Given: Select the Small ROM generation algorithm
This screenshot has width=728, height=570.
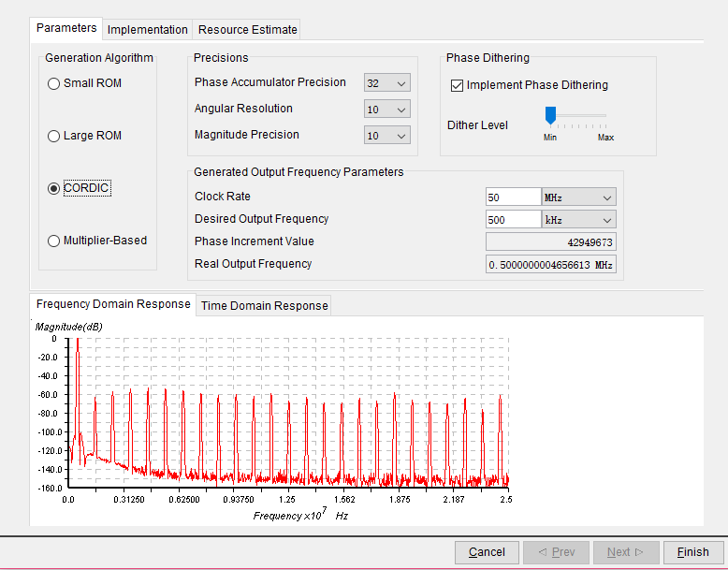Looking at the screenshot, I should (54, 83).
